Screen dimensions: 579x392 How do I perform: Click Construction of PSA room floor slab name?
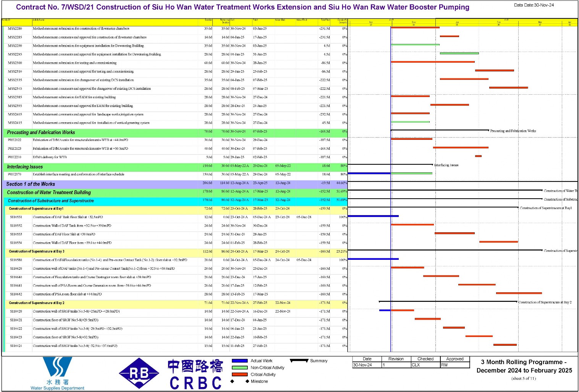pos(67,295)
